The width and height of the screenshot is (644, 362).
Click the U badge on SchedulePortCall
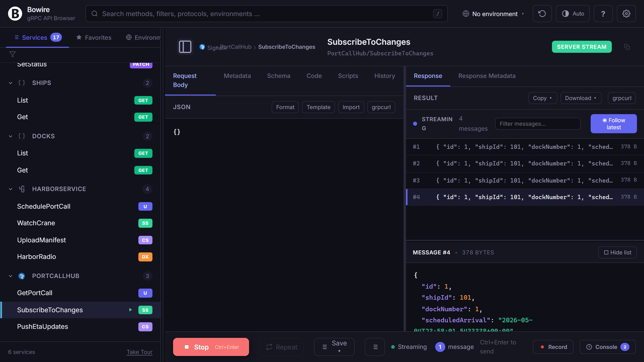tap(145, 206)
